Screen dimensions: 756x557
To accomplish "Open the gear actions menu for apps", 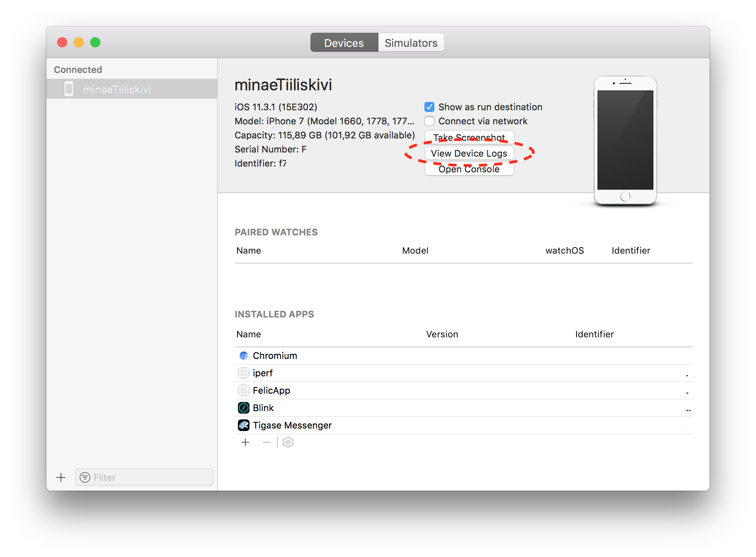I will (x=288, y=442).
